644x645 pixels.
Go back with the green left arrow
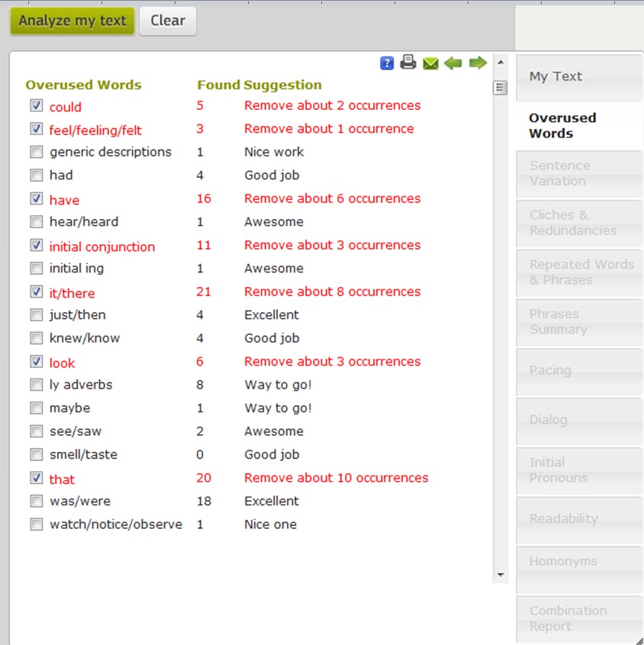(453, 63)
